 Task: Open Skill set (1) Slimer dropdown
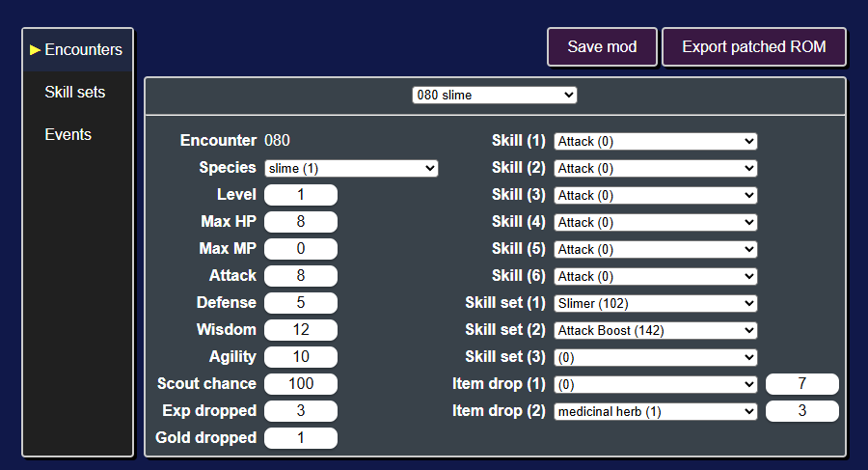pos(656,304)
